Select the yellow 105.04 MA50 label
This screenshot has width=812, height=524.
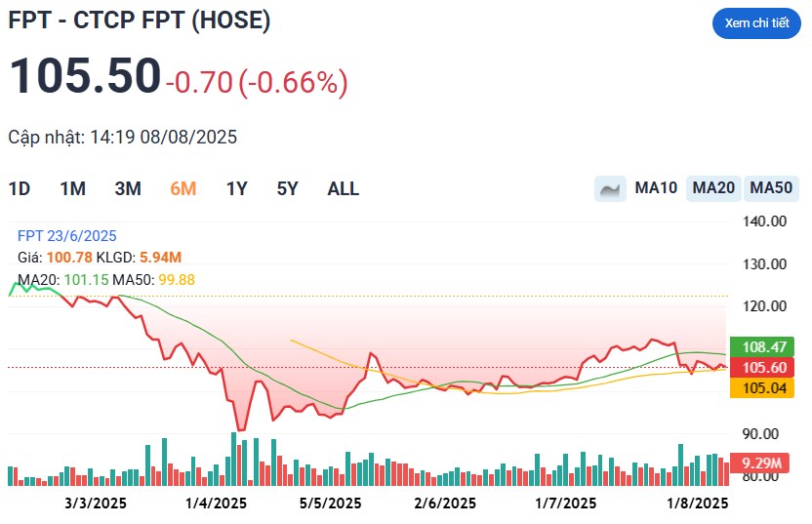click(x=762, y=387)
